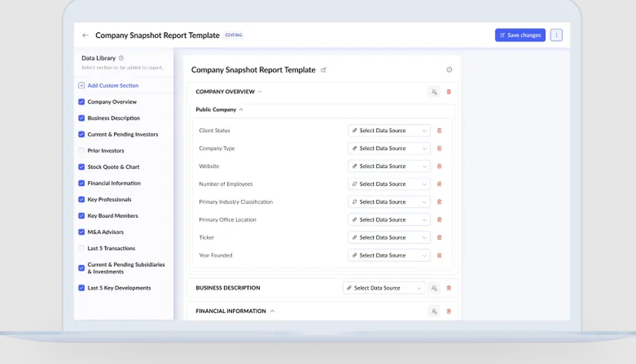Open Ticker data source dropdown
Viewport: 636px width, 364px height.
(x=389, y=238)
